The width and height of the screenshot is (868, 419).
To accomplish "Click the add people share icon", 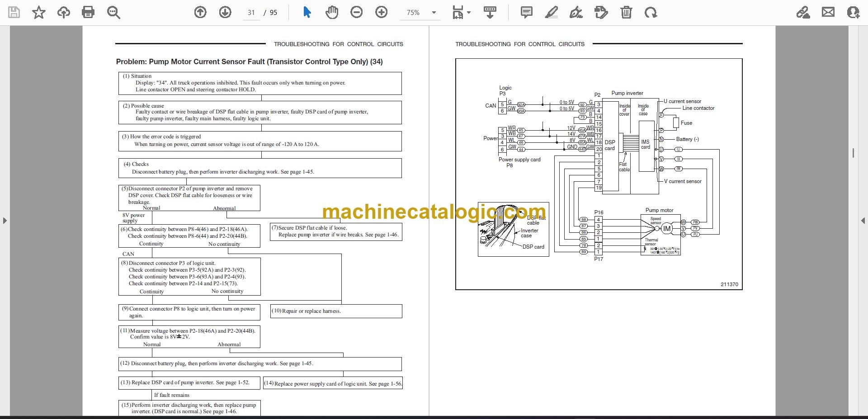I will coord(853,12).
